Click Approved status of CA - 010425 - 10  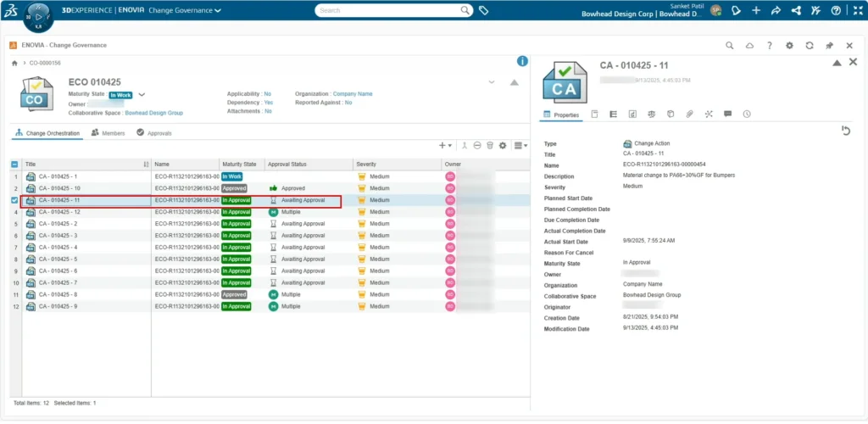pos(287,189)
